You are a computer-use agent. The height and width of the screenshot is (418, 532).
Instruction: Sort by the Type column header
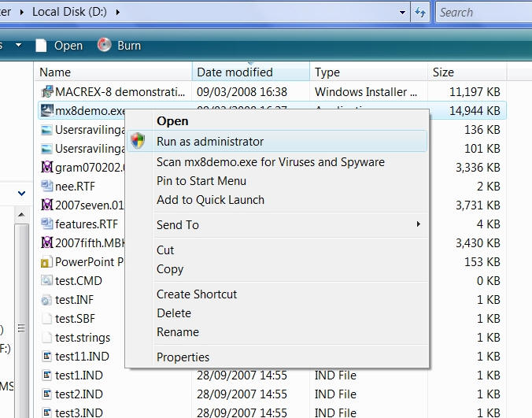368,72
